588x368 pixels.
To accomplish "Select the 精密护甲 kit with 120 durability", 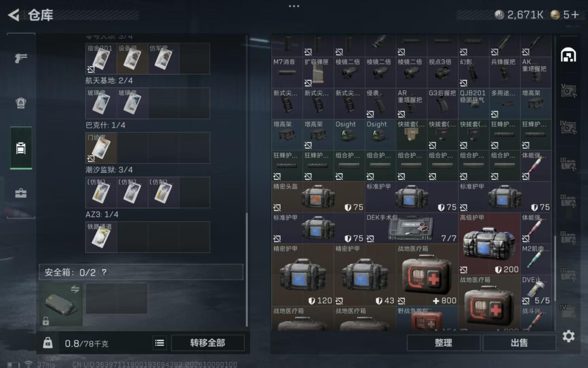I will [x=303, y=275].
